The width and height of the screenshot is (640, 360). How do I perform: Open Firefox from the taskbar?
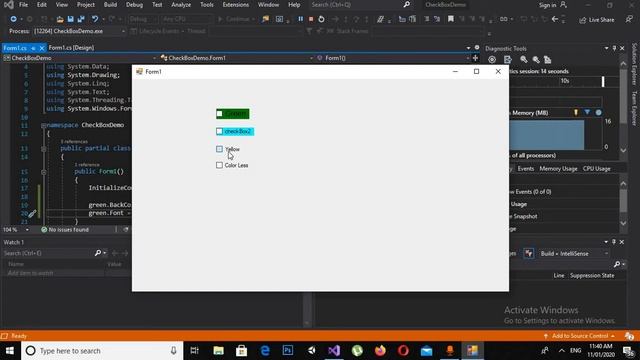click(x=380, y=351)
